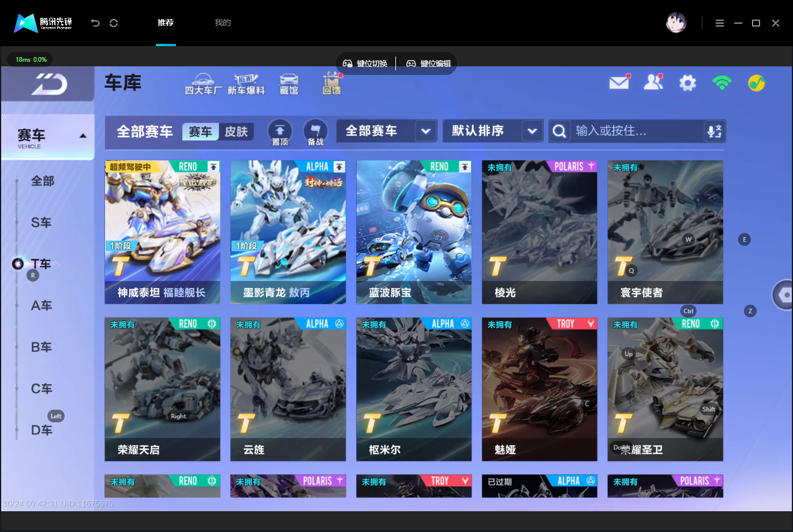Open the user avatar profile
793x532 pixels.
(676, 23)
